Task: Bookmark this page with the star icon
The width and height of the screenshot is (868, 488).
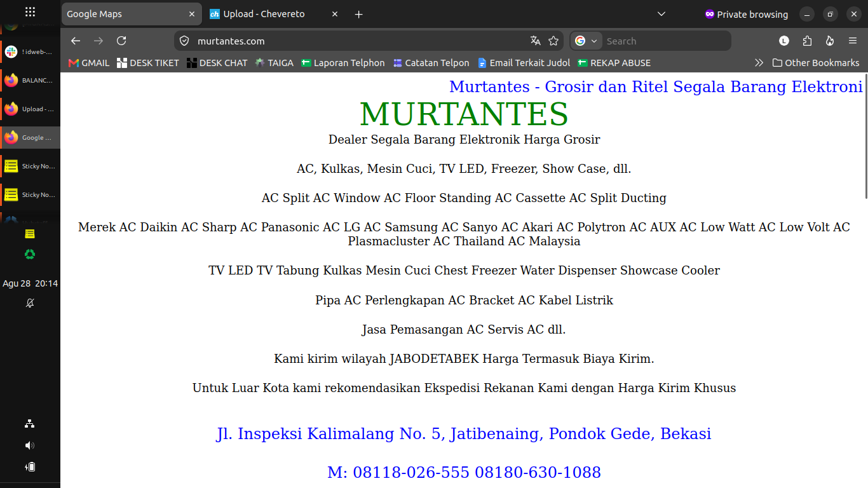Action: [553, 41]
